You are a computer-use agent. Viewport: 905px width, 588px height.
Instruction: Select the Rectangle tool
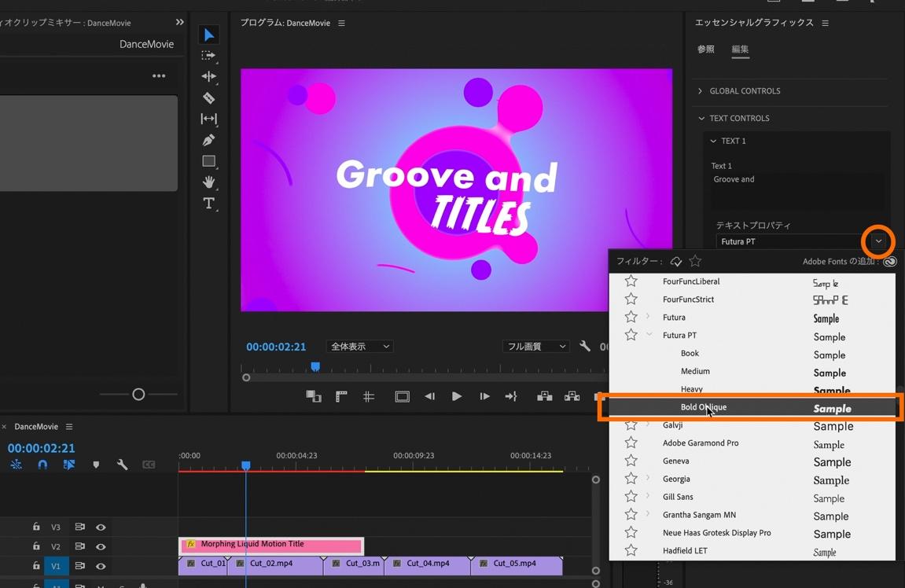tap(208, 161)
